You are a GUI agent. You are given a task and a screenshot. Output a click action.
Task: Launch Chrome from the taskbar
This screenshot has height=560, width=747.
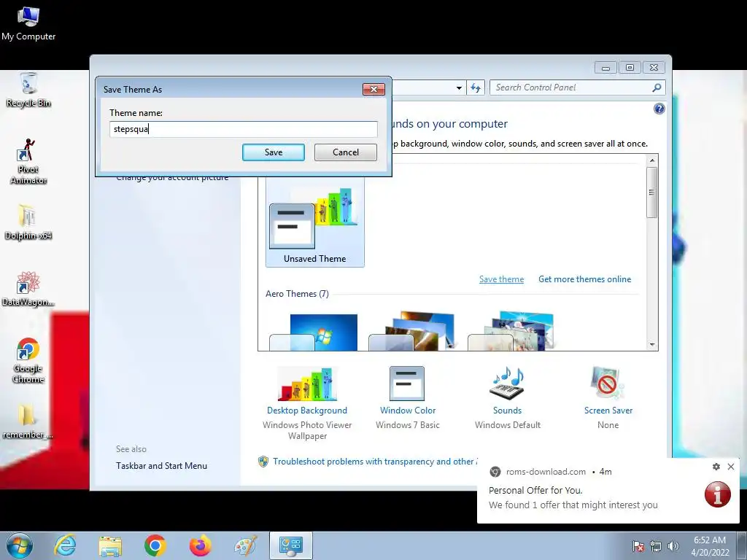[x=155, y=545]
